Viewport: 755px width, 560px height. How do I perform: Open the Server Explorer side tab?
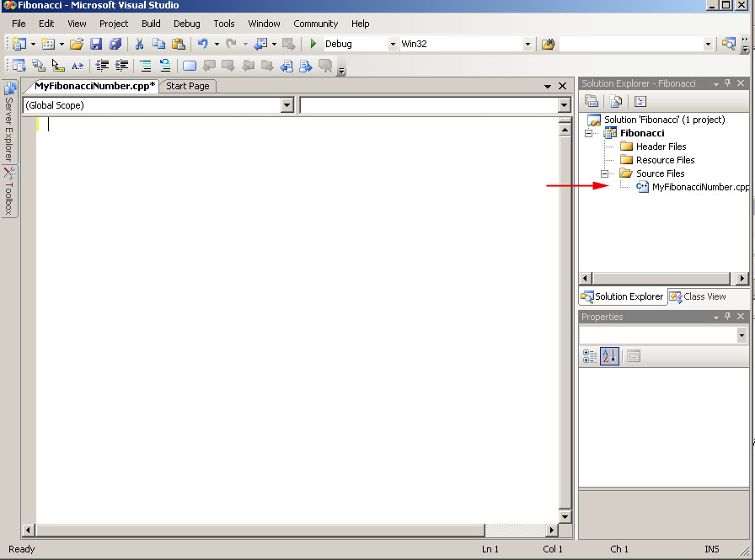(9, 122)
